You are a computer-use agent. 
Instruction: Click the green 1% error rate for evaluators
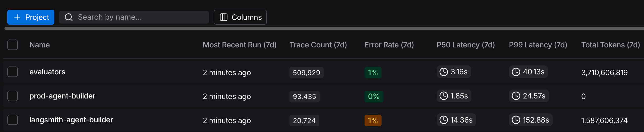(x=373, y=73)
